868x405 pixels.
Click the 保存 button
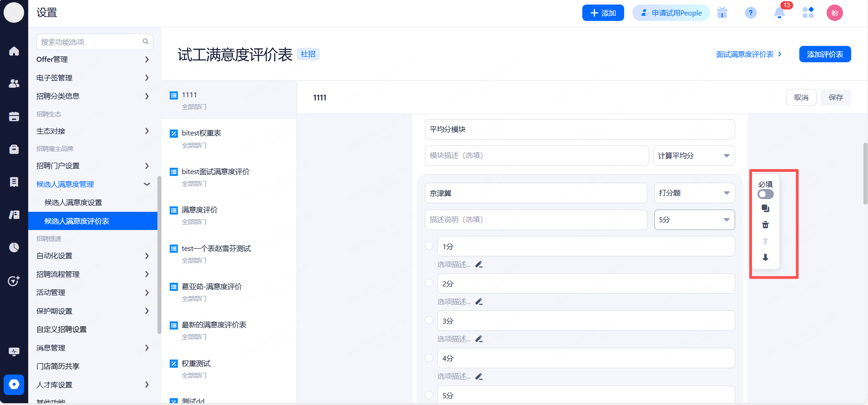(835, 98)
